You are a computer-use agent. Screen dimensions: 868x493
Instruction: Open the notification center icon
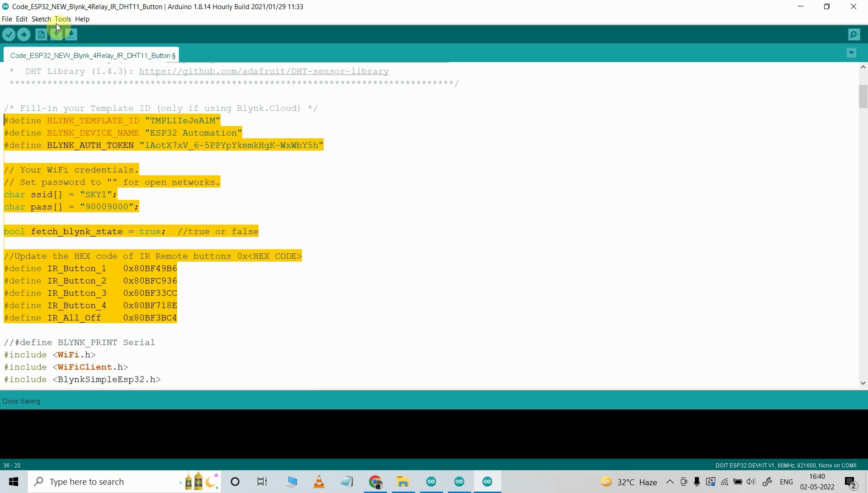(851, 483)
